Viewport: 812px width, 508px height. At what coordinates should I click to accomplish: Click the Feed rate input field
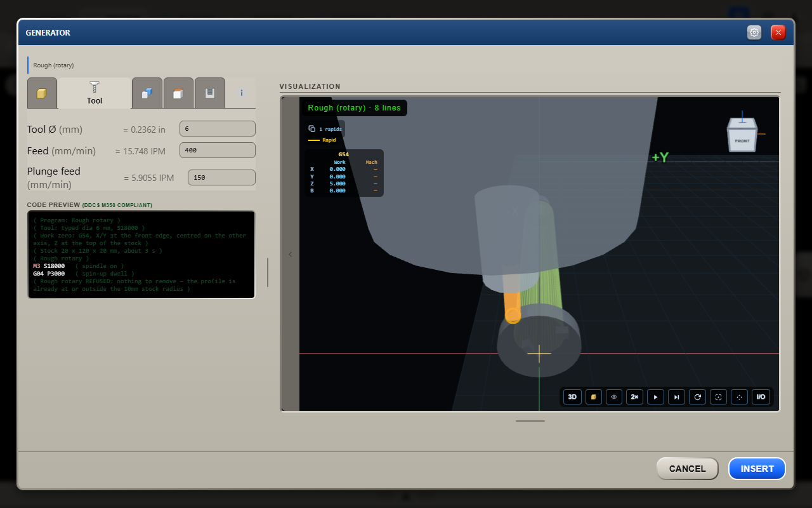[218, 150]
